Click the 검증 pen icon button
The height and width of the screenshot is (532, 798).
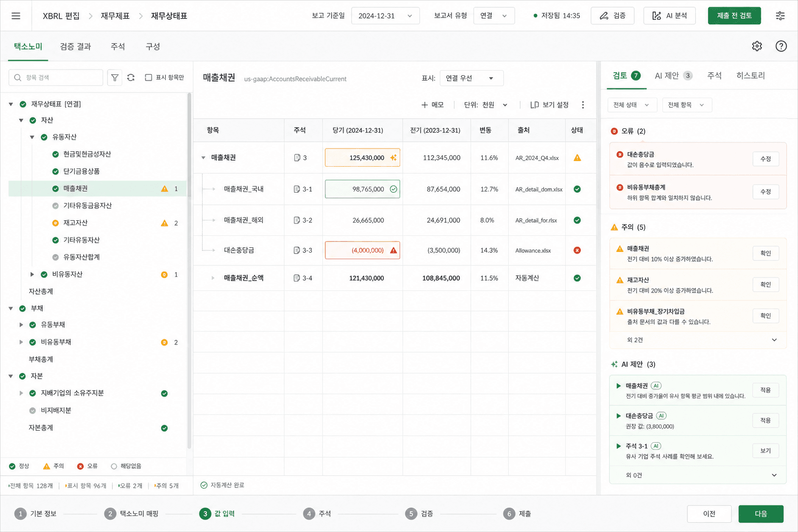612,16
